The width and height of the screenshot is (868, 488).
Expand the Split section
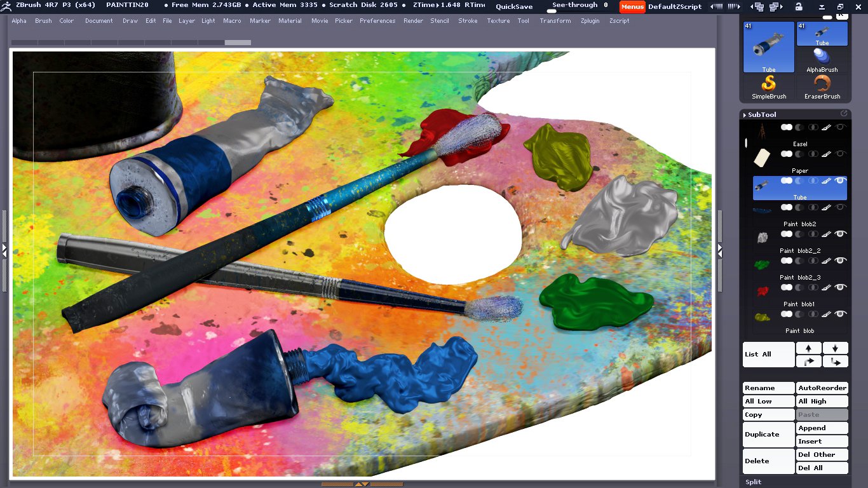754,482
